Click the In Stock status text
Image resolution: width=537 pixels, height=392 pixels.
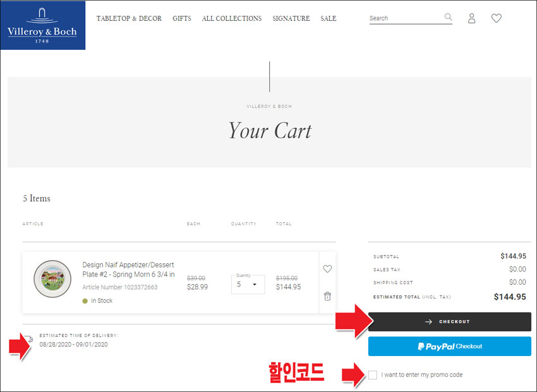pos(102,300)
